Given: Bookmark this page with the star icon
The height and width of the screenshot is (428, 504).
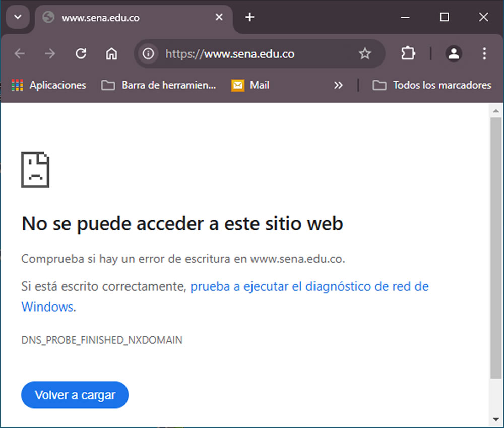Looking at the screenshot, I should [365, 54].
